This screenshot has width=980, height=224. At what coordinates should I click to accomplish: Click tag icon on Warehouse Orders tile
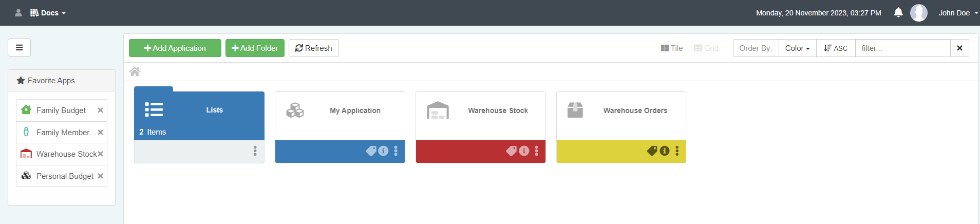(652, 151)
